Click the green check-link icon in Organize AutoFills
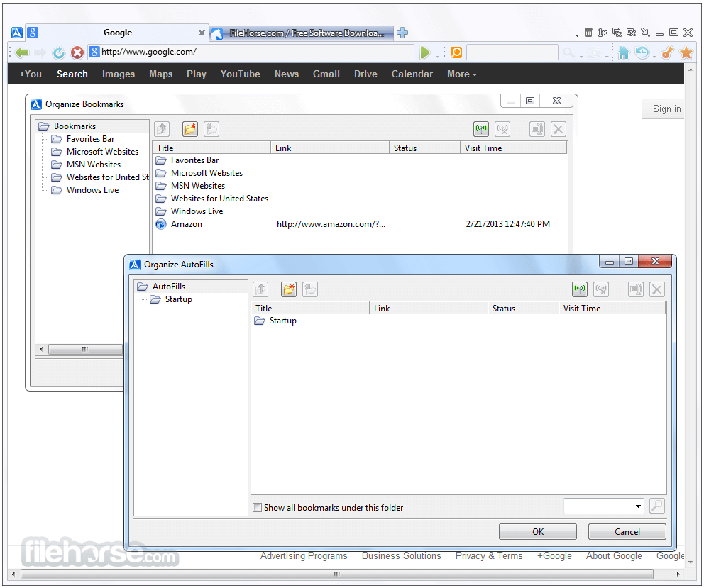 click(x=580, y=289)
